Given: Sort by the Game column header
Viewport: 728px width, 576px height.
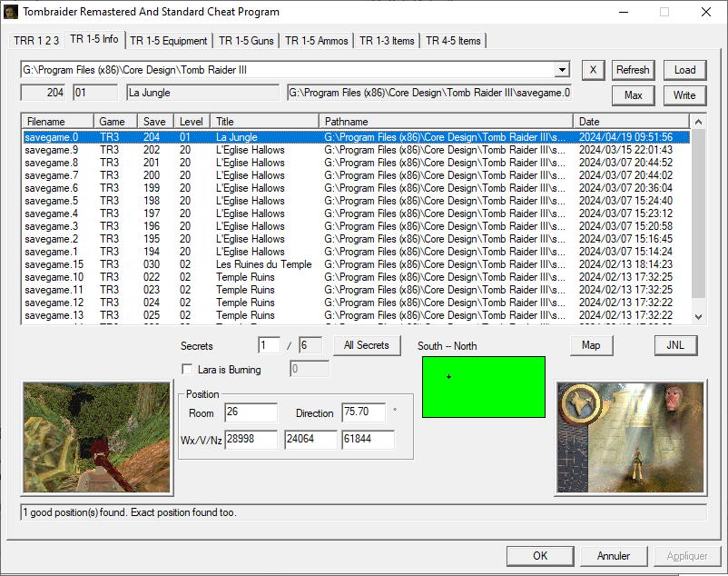Looking at the screenshot, I should click(x=115, y=122).
